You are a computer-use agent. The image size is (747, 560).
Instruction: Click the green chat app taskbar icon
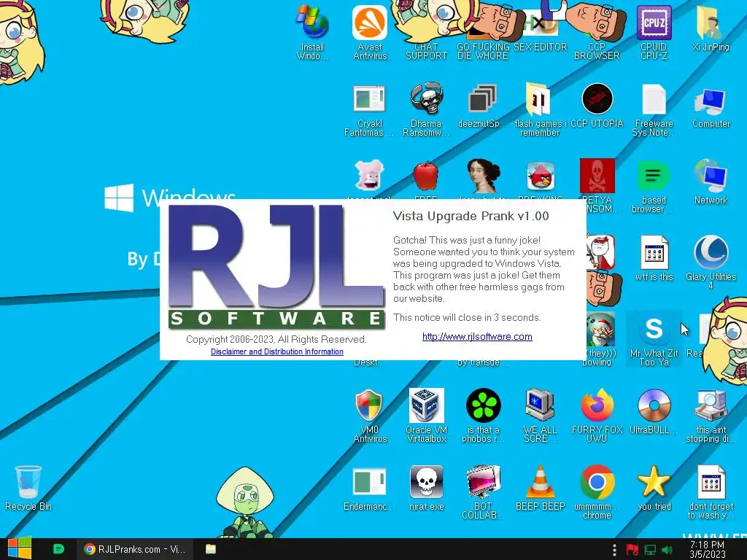[x=58, y=549]
